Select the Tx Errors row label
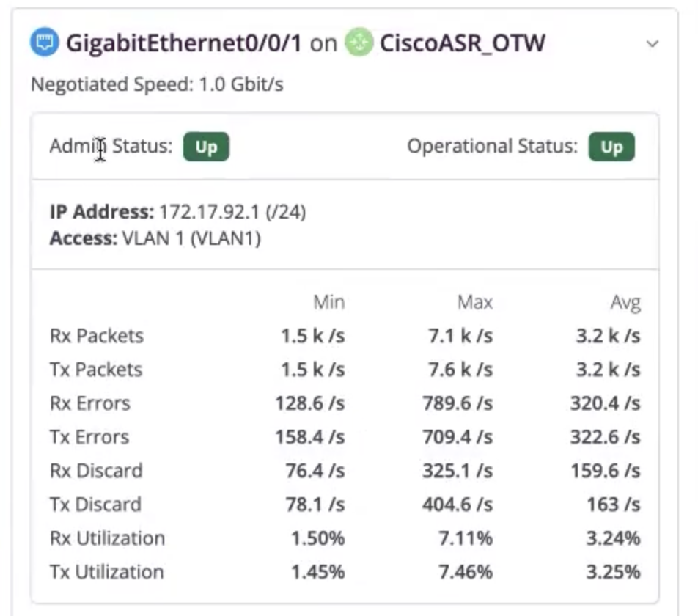Screen dimensions: 698x616 89,437
